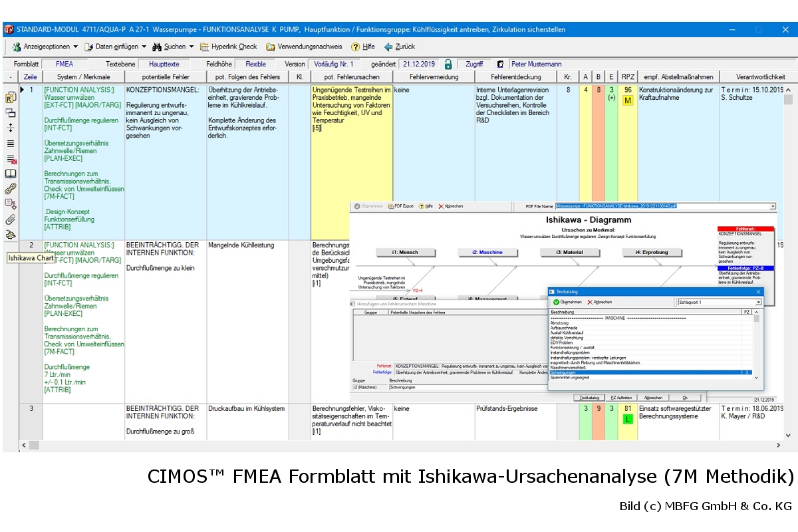
Task: Click green Übernehmen check in Textkatalog
Action: click(x=567, y=302)
